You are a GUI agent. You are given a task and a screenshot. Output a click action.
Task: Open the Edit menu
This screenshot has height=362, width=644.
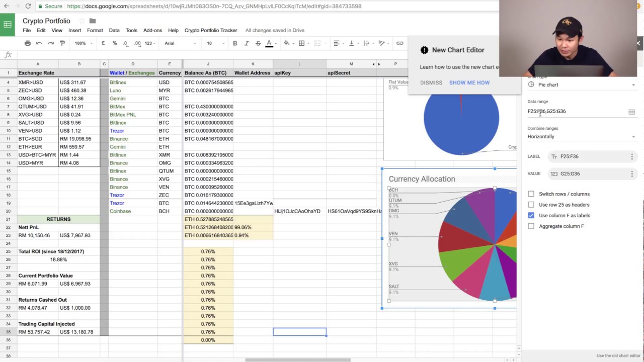pyautogui.click(x=41, y=30)
